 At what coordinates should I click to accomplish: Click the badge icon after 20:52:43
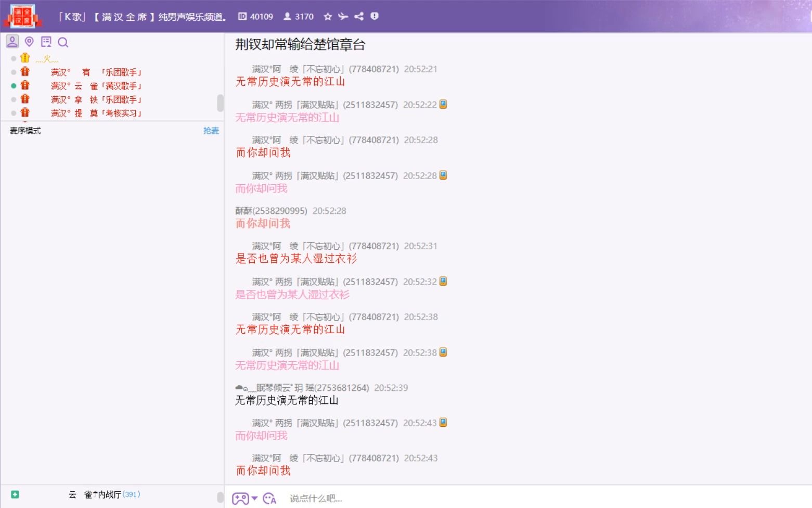(x=443, y=422)
